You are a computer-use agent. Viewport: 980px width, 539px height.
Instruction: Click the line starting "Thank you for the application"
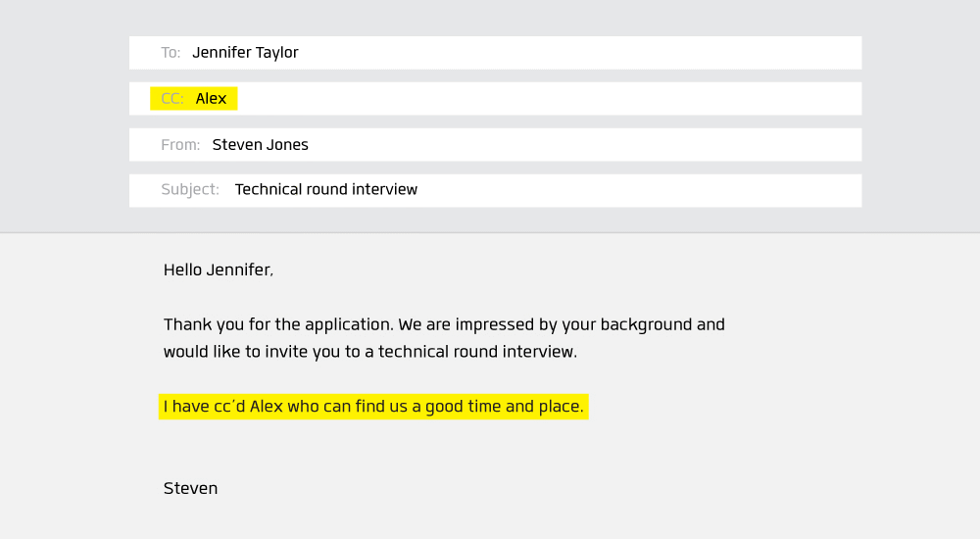pos(444,324)
